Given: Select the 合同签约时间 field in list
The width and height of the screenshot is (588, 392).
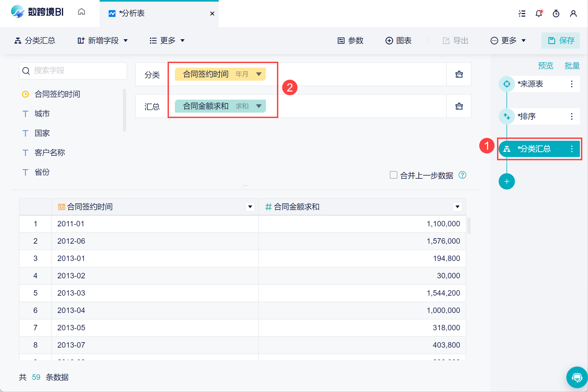Looking at the screenshot, I should [x=57, y=94].
